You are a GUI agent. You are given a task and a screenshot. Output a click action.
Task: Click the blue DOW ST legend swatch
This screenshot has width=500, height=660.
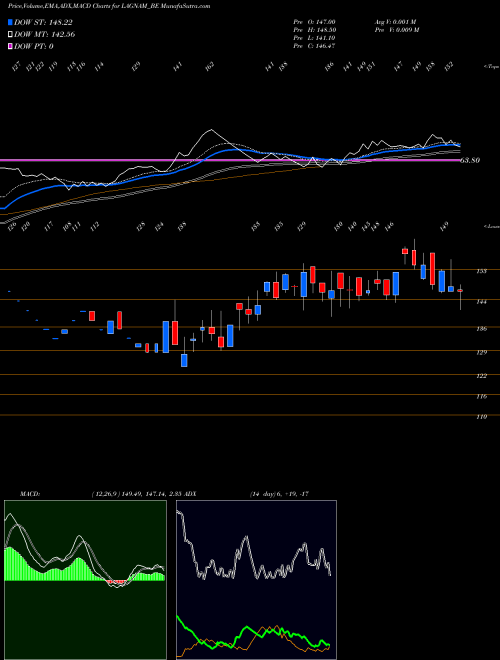[10, 22]
